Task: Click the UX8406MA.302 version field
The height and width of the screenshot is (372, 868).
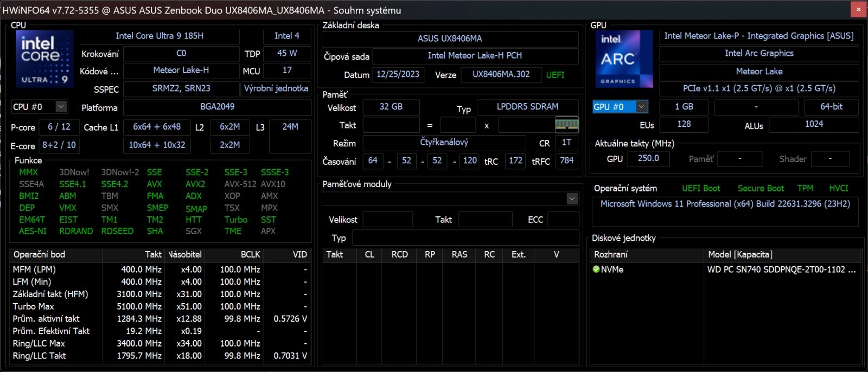Action: coord(501,75)
